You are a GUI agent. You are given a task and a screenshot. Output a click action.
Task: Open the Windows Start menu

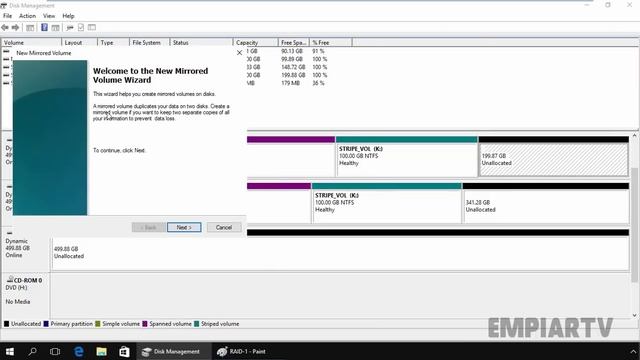(x=10, y=351)
